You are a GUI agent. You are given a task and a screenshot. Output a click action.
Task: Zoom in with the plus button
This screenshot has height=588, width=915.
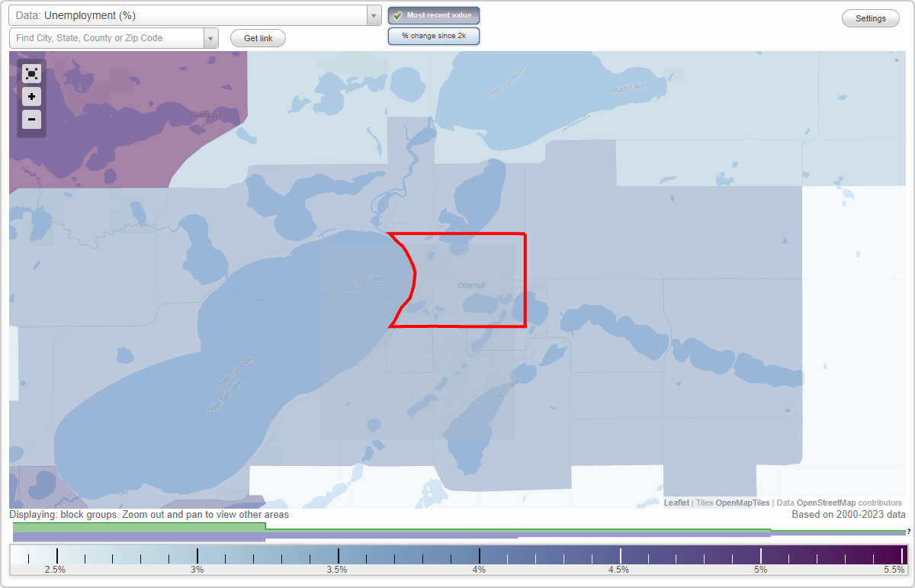click(x=31, y=97)
